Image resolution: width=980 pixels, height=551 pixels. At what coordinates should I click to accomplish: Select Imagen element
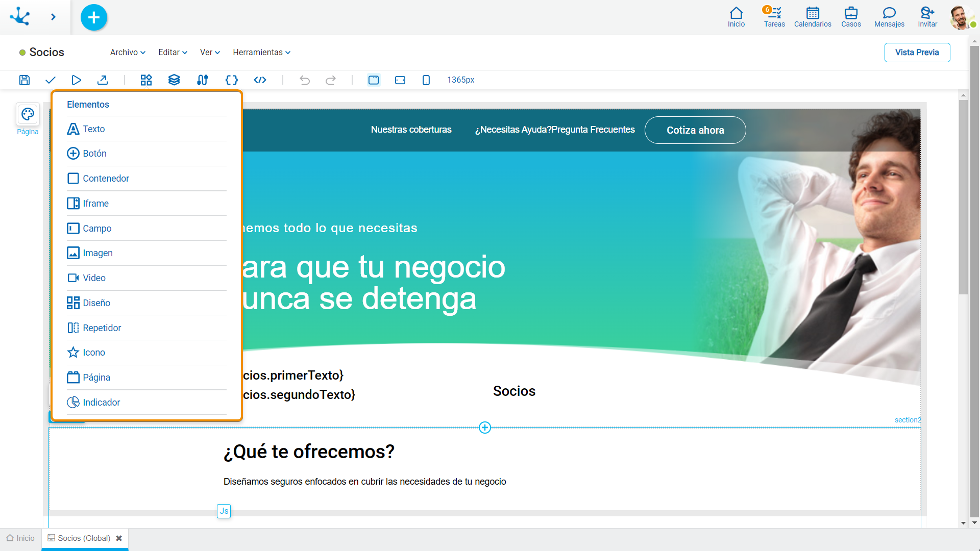[x=146, y=253]
